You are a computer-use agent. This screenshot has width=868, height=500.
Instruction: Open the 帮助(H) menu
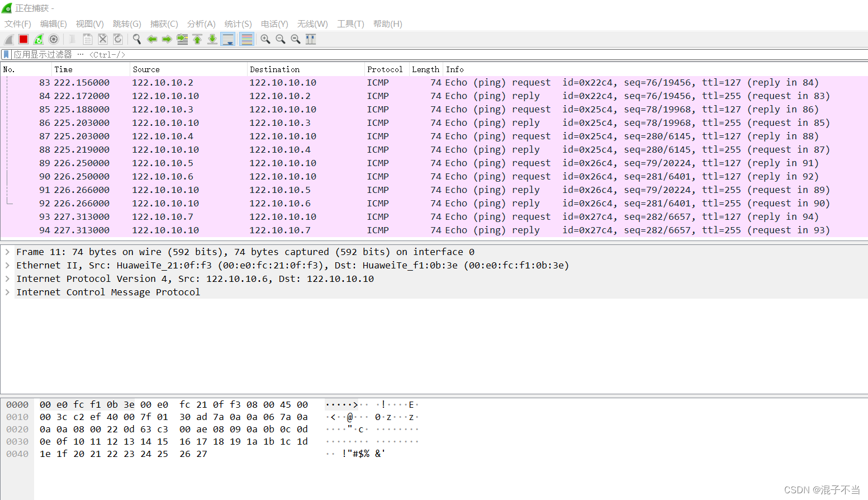[388, 24]
